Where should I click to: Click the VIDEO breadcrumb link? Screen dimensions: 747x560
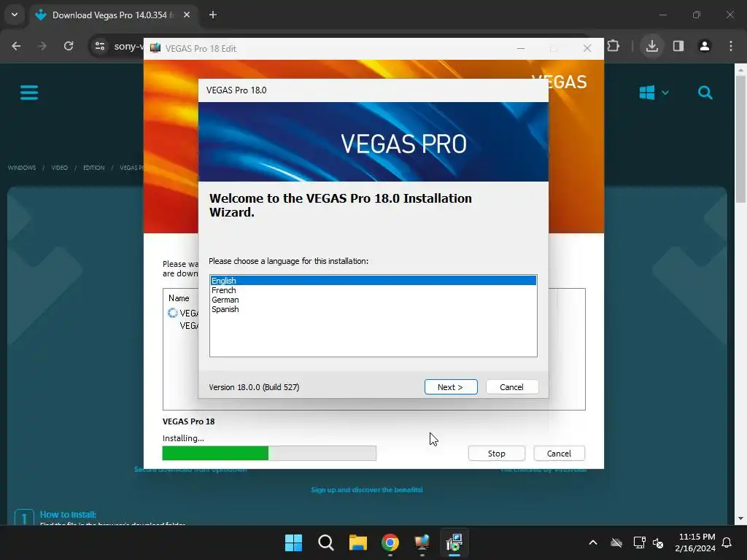[x=60, y=168]
